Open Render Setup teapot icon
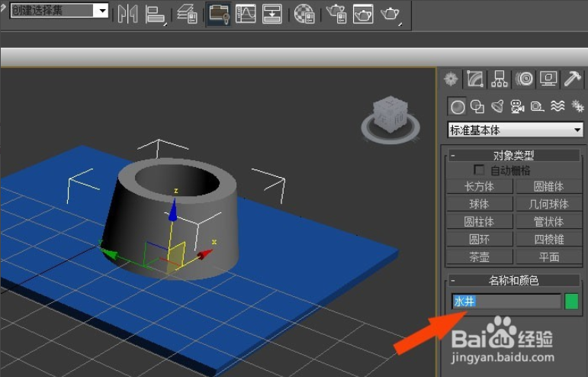 pos(336,14)
